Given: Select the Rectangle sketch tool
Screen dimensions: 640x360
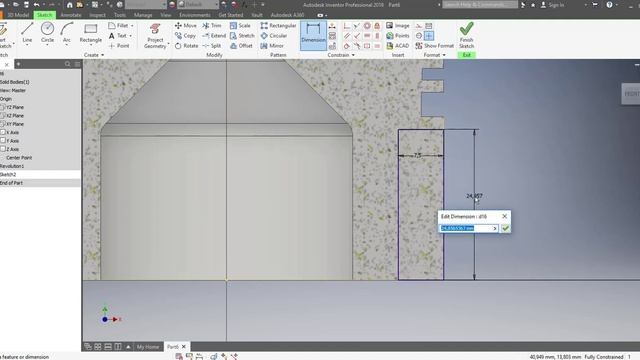Looking at the screenshot, I should pyautogui.click(x=91, y=33).
